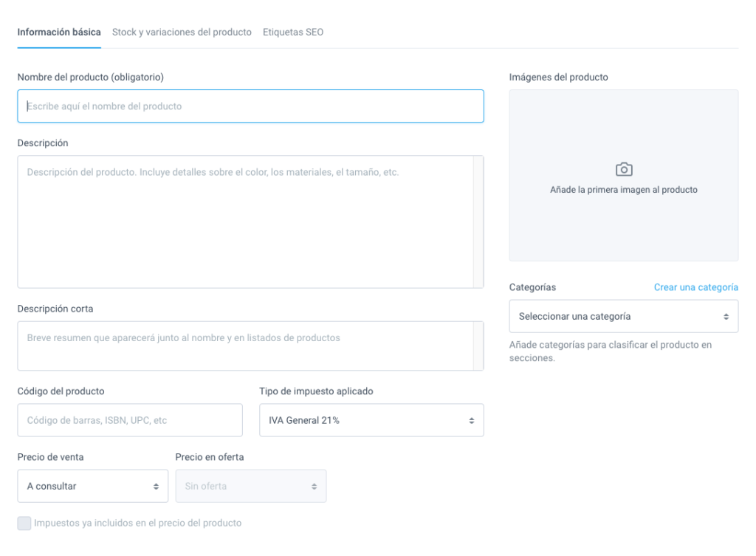Image resolution: width=756 pixels, height=556 pixels.
Task: Open the Precio en oferta dropdown
Action: pyautogui.click(x=251, y=486)
